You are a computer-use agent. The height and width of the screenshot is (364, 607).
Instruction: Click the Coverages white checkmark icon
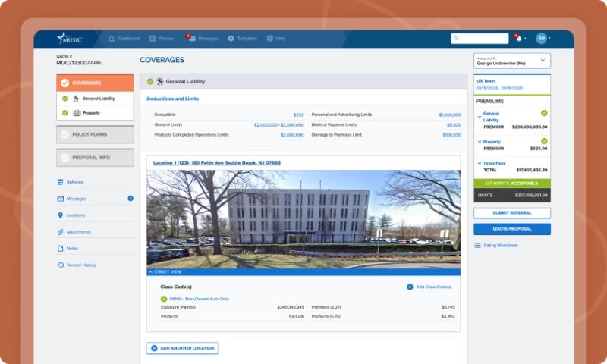tap(64, 83)
